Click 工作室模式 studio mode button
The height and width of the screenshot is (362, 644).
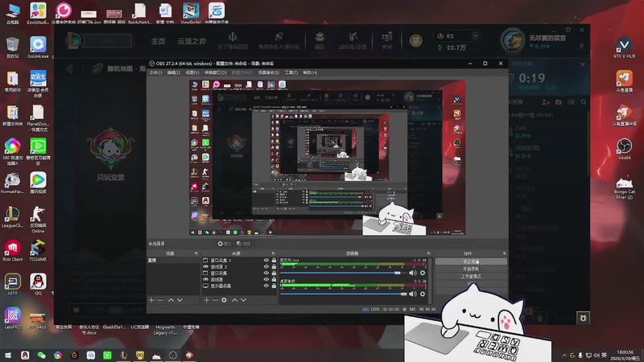tap(471, 276)
